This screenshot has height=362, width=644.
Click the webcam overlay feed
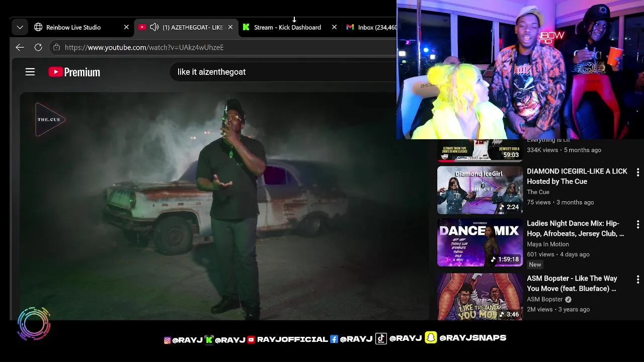tap(520, 69)
